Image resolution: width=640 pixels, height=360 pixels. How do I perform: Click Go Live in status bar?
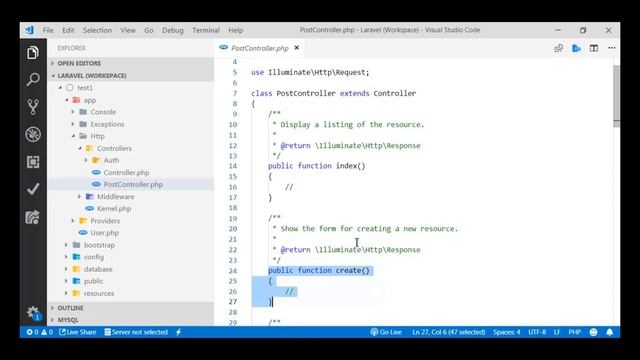click(386, 332)
